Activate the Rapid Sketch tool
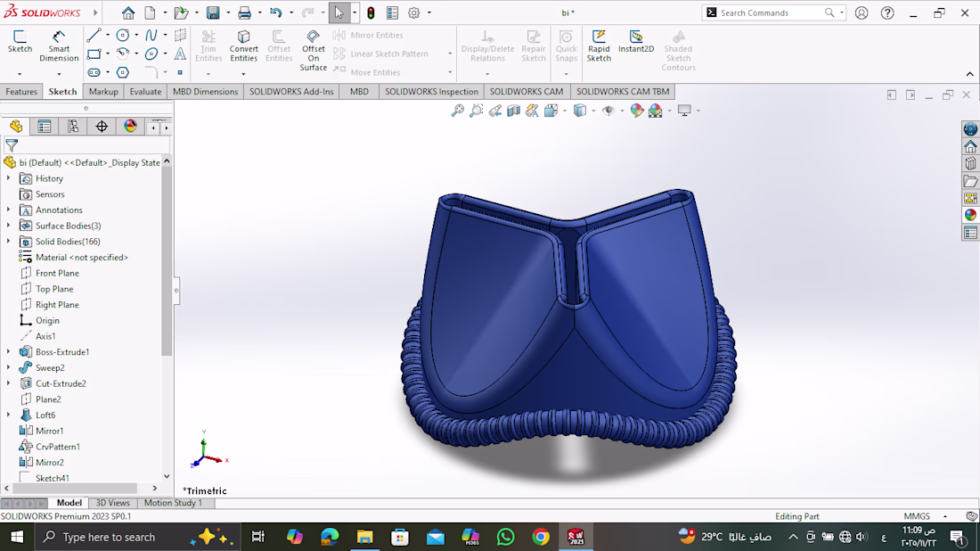The height and width of the screenshot is (551, 980). (x=599, y=45)
